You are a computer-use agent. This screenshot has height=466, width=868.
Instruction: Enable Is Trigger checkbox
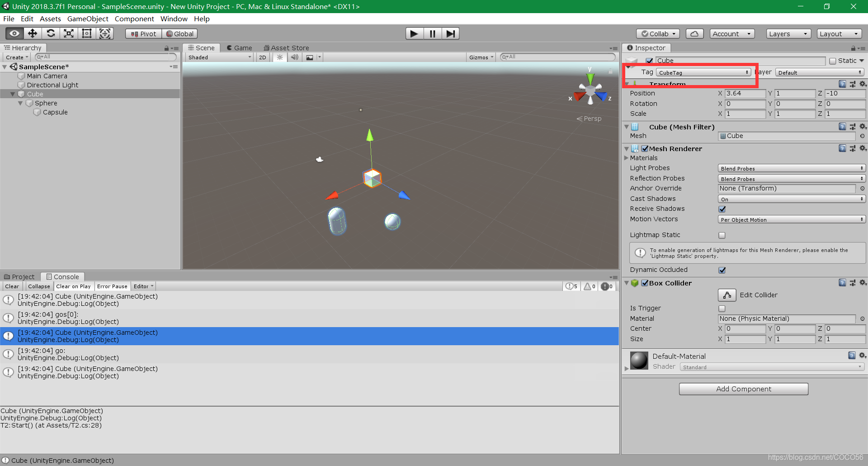click(x=722, y=309)
